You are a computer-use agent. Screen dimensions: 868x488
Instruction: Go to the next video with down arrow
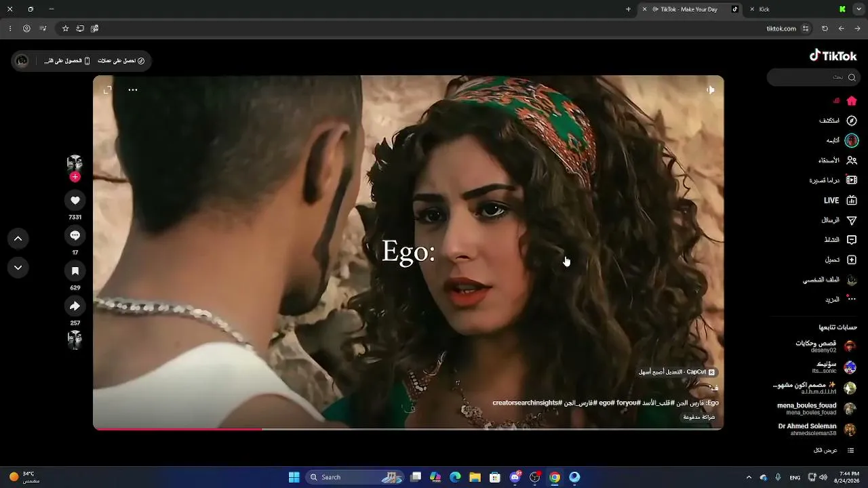[x=18, y=268]
